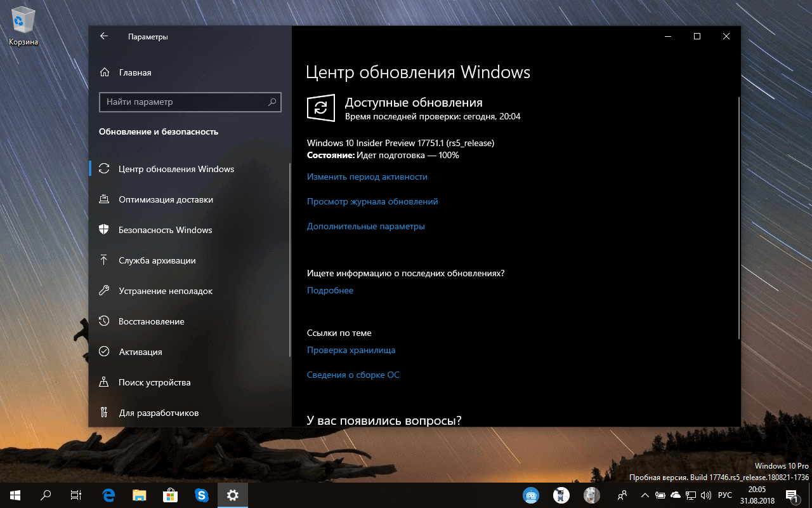Image resolution: width=812 pixels, height=508 pixels.
Task: Open Просмотр журнала обновлений
Action: [x=371, y=201]
